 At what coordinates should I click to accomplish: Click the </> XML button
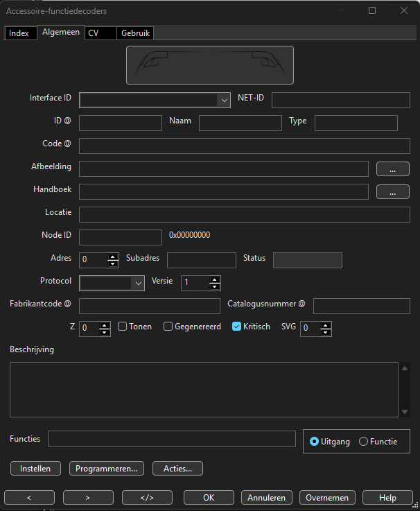(147, 497)
